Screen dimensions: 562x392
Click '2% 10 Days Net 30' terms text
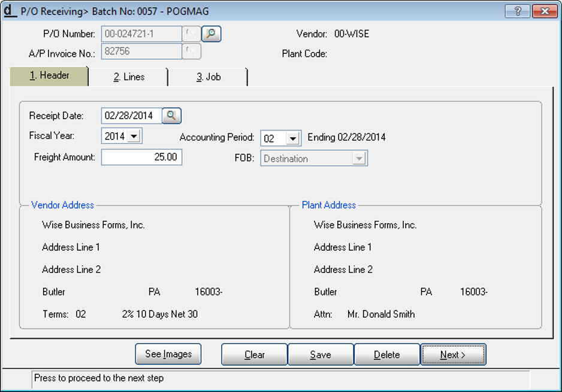click(160, 314)
